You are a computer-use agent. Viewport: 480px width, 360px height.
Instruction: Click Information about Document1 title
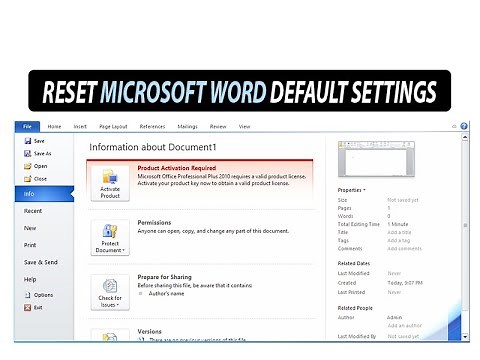[153, 147]
